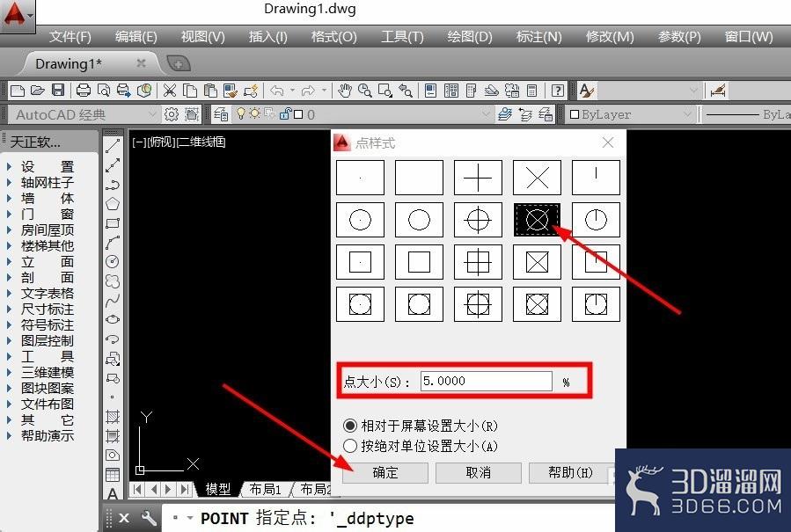Select the Rectangle tool
791x532 pixels.
[112, 222]
